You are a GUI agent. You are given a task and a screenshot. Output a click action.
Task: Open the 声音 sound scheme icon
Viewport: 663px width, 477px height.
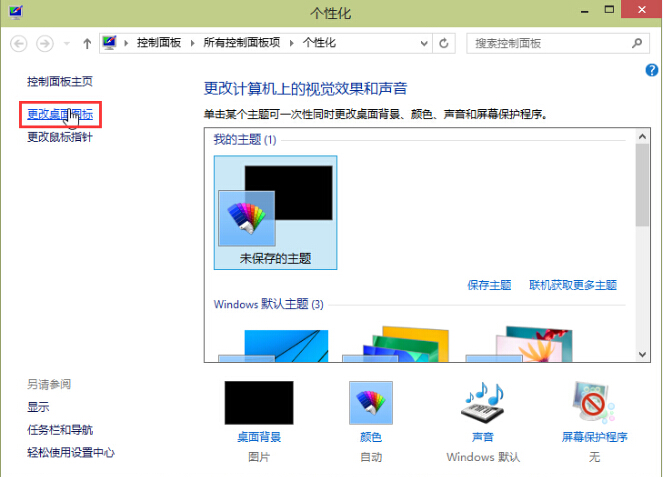click(x=482, y=404)
